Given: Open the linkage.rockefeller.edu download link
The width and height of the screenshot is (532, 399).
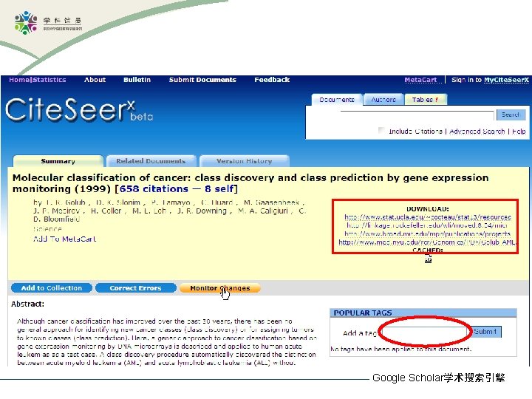Looking at the screenshot, I should [427, 225].
